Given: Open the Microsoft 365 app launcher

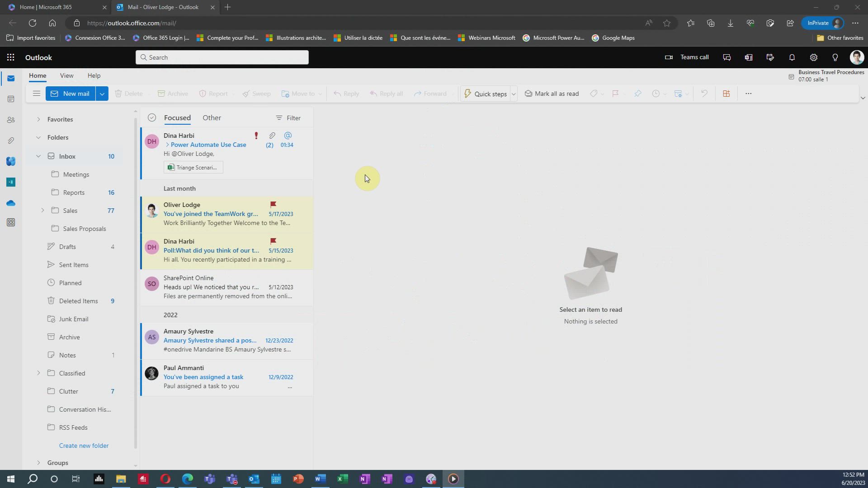Looking at the screenshot, I should click(10, 57).
